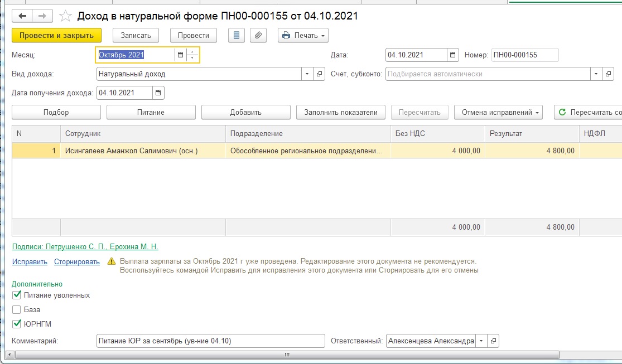Viewport: 622px width, 364px height.
Task: Expand the Вид дохода dropdown list
Action: tap(308, 74)
